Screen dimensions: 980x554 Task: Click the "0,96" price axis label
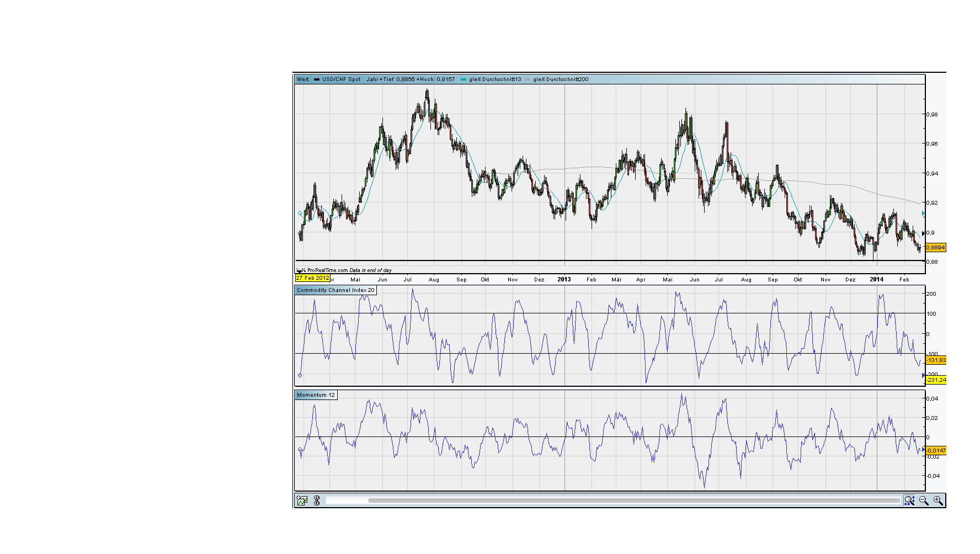pos(932,144)
